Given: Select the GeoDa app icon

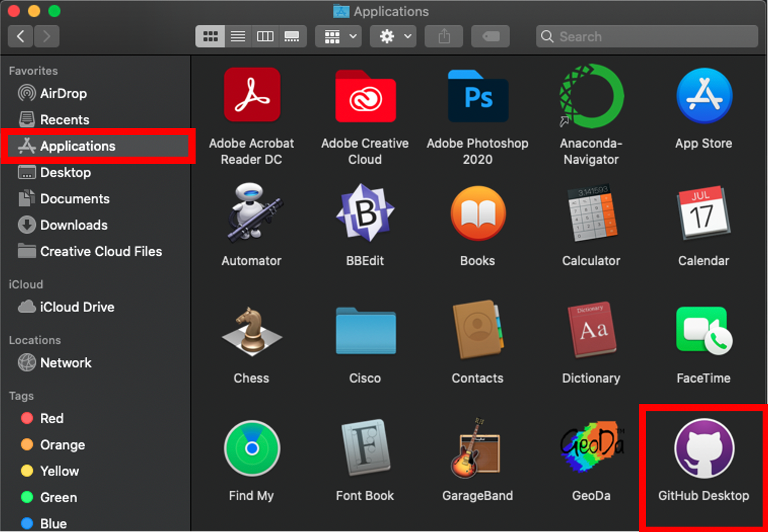Looking at the screenshot, I should [591, 446].
